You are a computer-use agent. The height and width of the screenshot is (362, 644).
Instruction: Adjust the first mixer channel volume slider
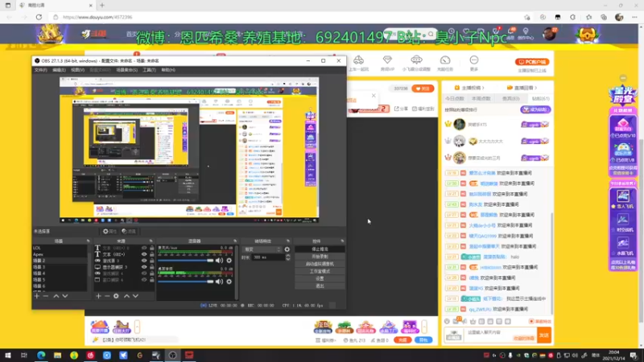pos(186,260)
